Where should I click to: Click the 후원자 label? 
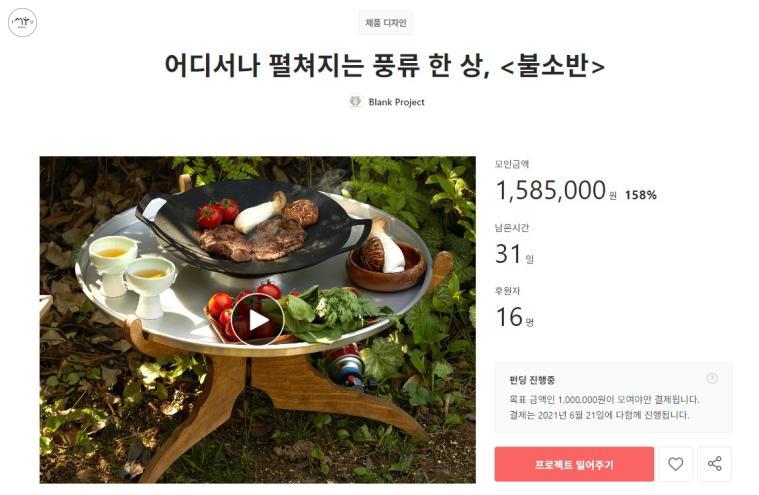click(507, 290)
